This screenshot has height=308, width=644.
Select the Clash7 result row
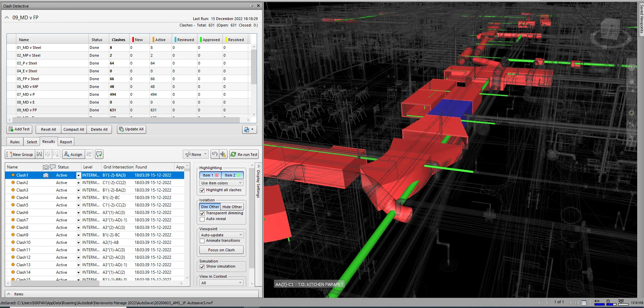[x=22, y=220]
